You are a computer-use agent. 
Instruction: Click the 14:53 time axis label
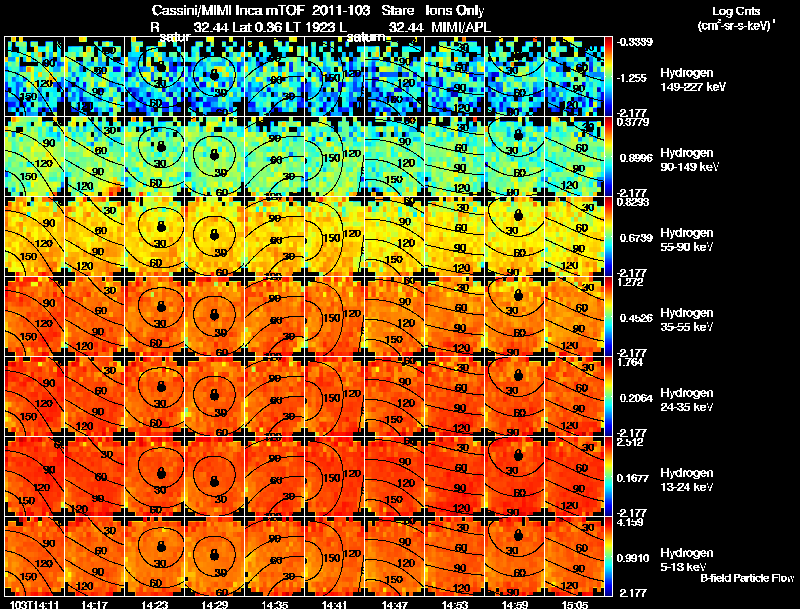tap(455, 604)
